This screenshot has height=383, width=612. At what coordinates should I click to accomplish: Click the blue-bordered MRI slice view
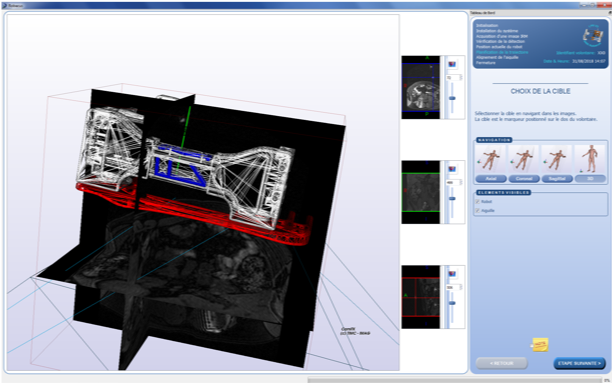(x=421, y=87)
